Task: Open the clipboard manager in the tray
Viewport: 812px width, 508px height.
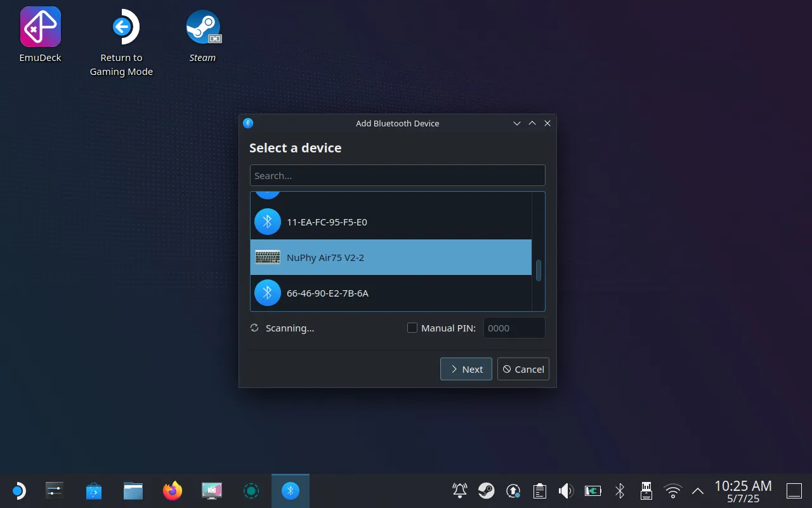Action: point(539,490)
